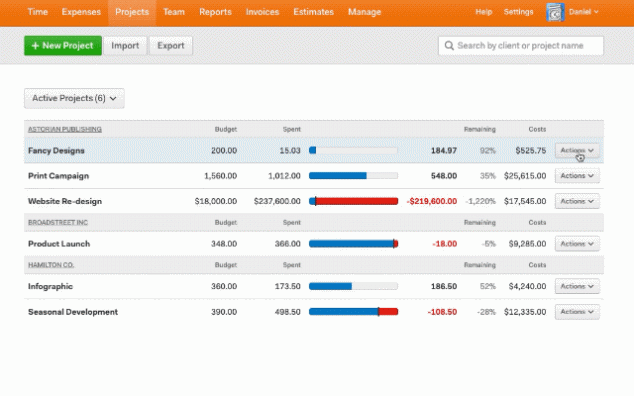Open Actions menu for Fancy Designs
The height and width of the screenshot is (396, 634).
pyautogui.click(x=577, y=150)
